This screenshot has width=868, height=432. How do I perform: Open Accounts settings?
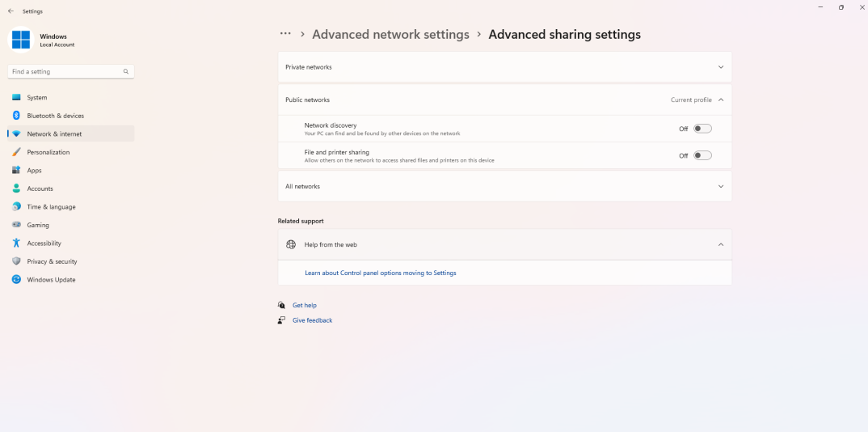[x=71, y=188]
